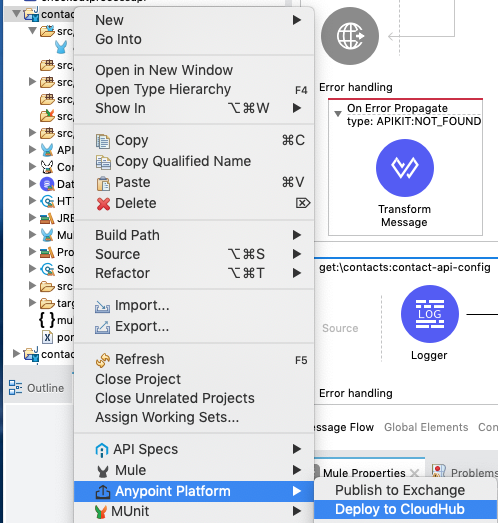Select Publish to Exchange

[x=405, y=490]
